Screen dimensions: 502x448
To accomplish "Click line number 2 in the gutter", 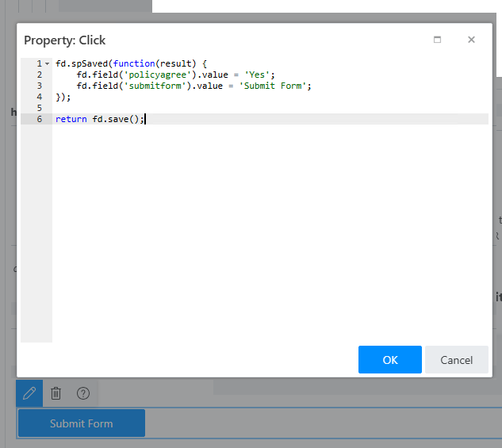I will tap(38, 75).
